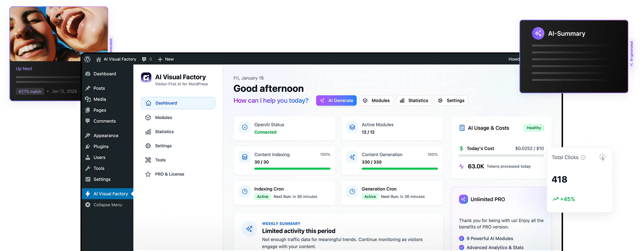The height and width of the screenshot is (251, 644).
Task: Click the Unlimited PRO badge icon
Action: tap(463, 199)
